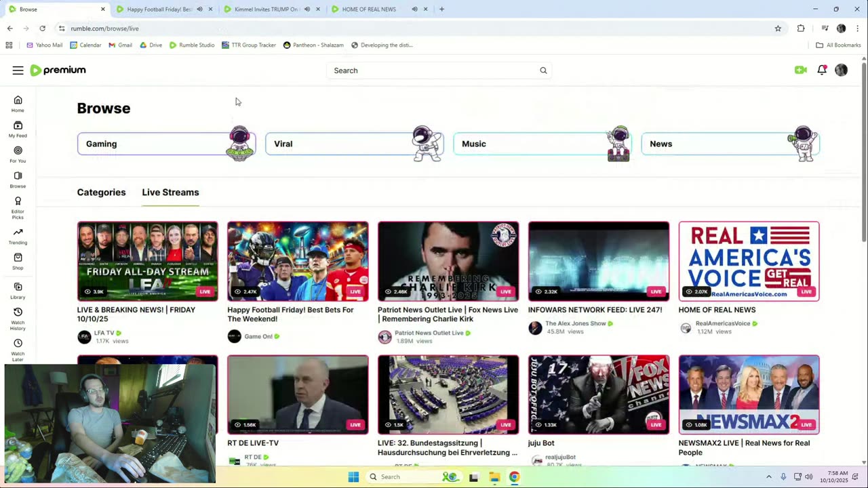Open the Chrome three-dot menu
This screenshot has height=488, width=868.
[858, 28]
